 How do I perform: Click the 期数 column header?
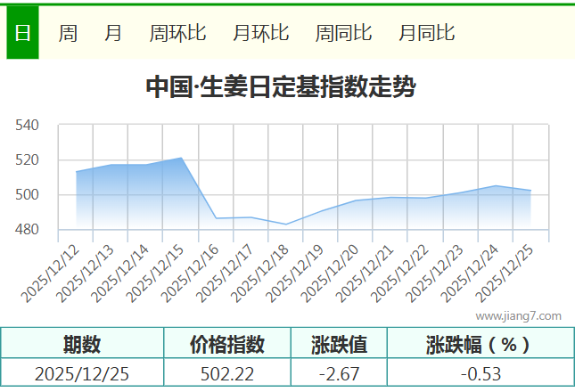(82, 344)
